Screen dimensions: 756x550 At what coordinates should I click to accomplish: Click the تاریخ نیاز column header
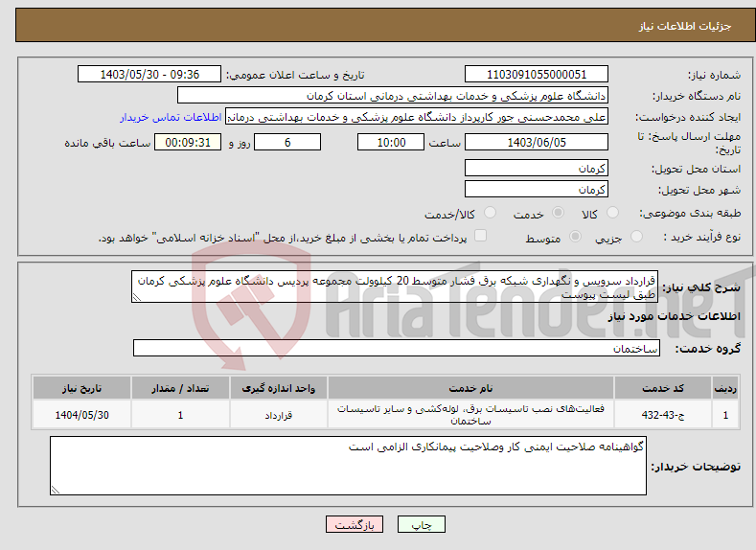(82, 388)
